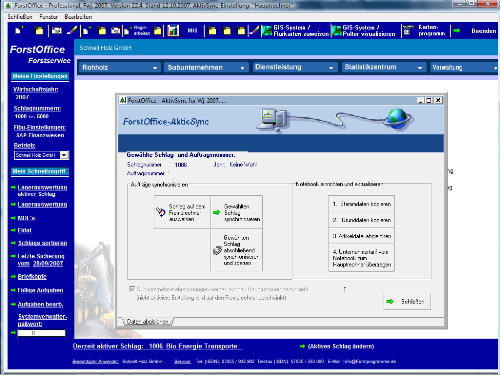Open the bar-chart statistics toolbar icon
Image resolution: width=500 pixels, height=375 pixels.
click(173, 31)
